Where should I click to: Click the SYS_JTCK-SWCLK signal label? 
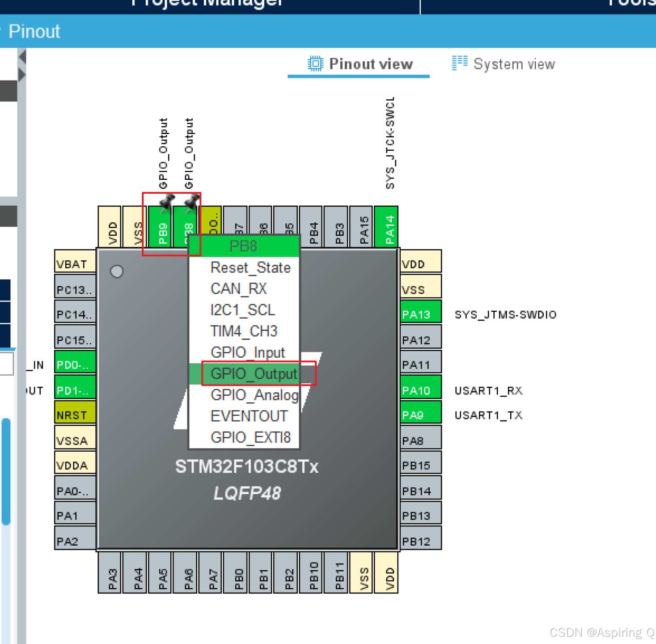pyautogui.click(x=390, y=143)
